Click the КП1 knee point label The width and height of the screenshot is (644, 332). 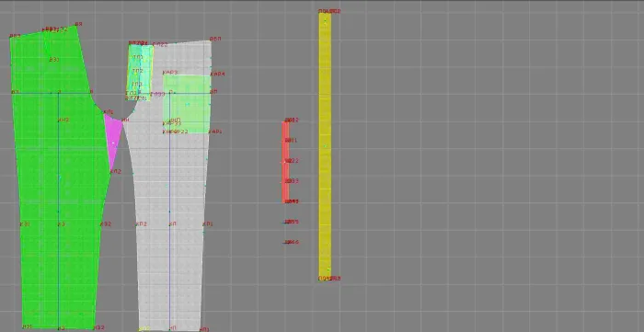coord(208,224)
